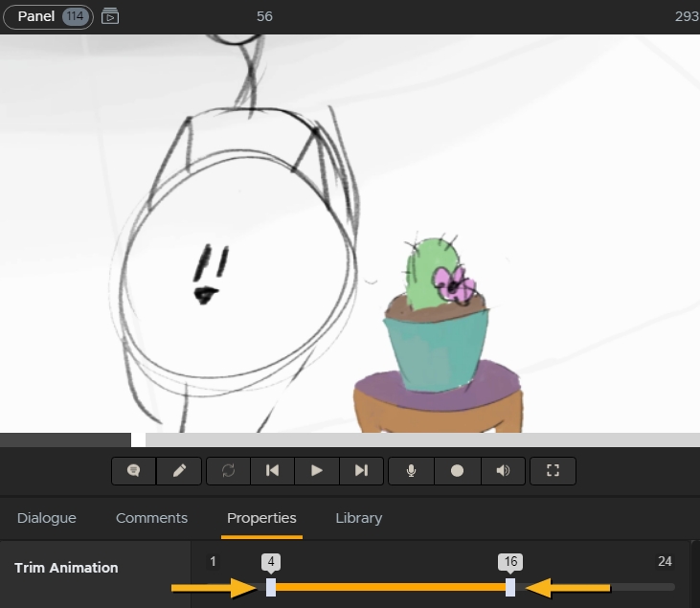Viewport: 700px width, 608px height.
Task: Toggle the speaker volume icon
Action: [x=502, y=471]
